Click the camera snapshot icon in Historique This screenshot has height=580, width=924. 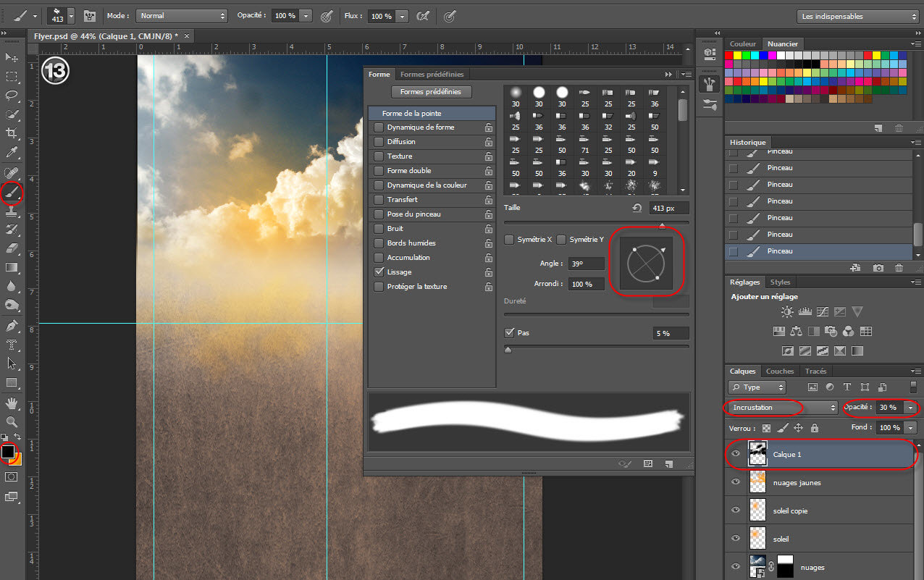coord(878,268)
